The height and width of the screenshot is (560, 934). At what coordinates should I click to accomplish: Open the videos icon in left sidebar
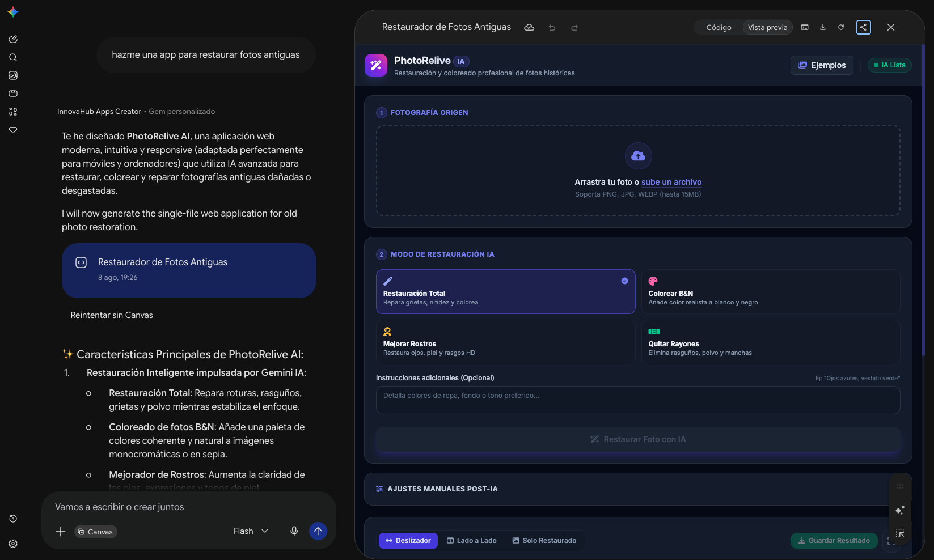point(13,94)
